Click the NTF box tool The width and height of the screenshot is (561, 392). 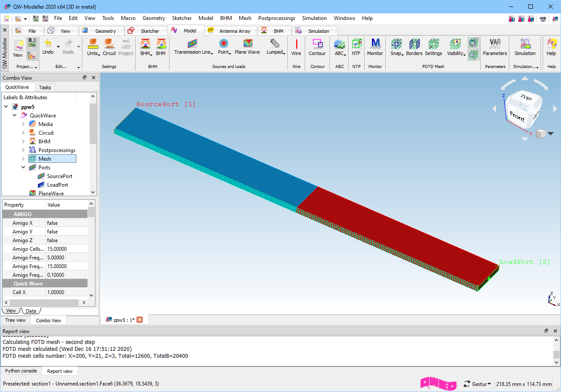pyautogui.click(x=356, y=48)
